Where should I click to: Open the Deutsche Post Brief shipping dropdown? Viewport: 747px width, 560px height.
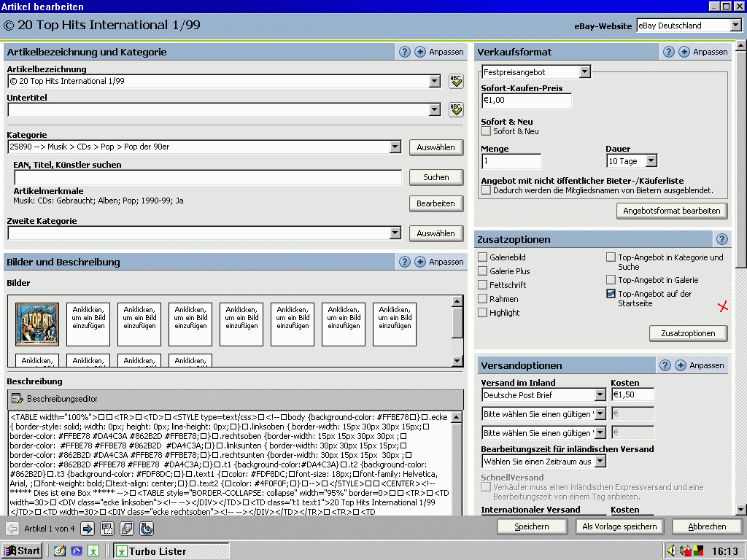click(600, 394)
